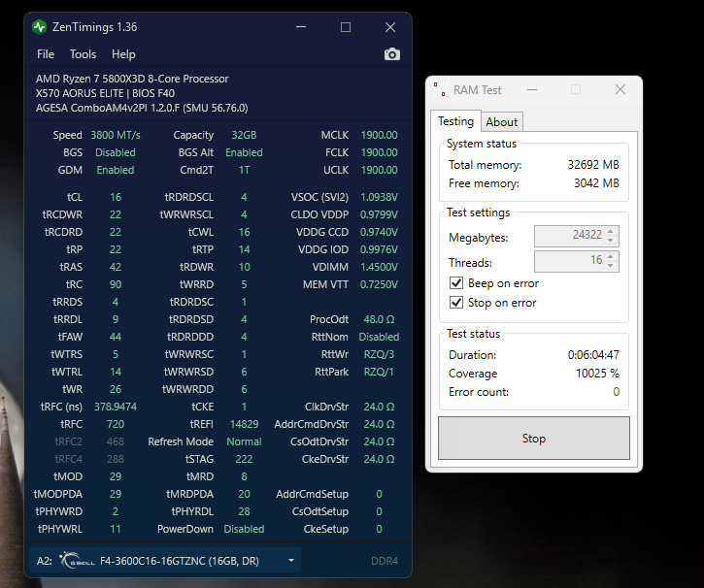This screenshot has width=704, height=588.
Task: Click G.Skill logo in module selector
Action: [x=77, y=561]
